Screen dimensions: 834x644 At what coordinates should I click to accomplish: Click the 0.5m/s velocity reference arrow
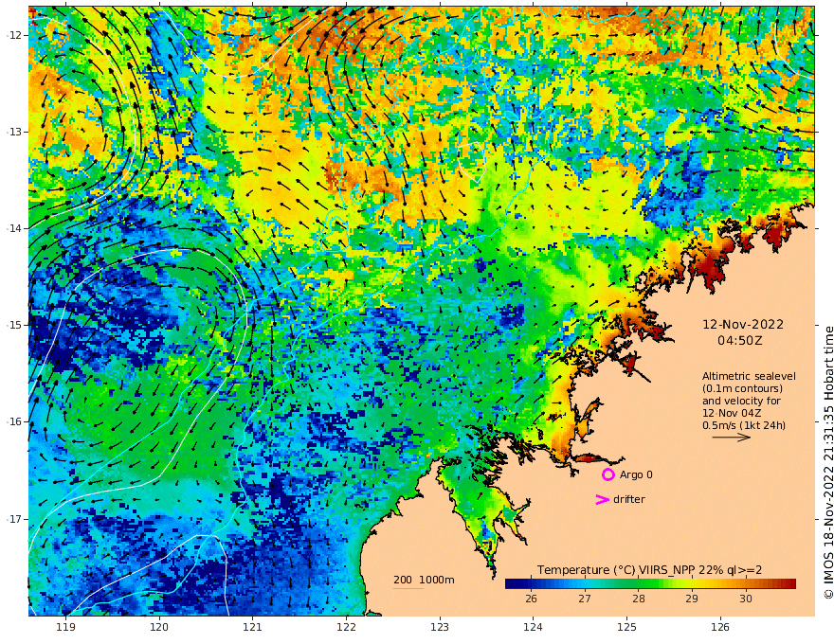point(732,438)
